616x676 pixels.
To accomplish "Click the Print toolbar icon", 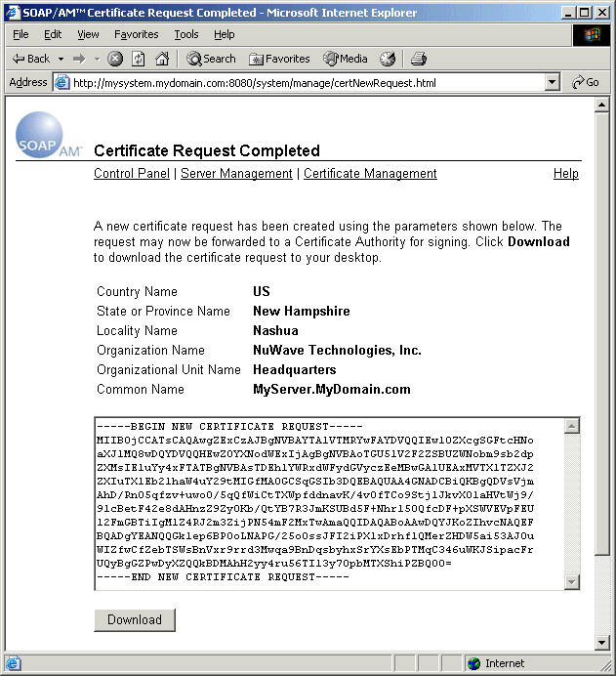I will point(419,59).
